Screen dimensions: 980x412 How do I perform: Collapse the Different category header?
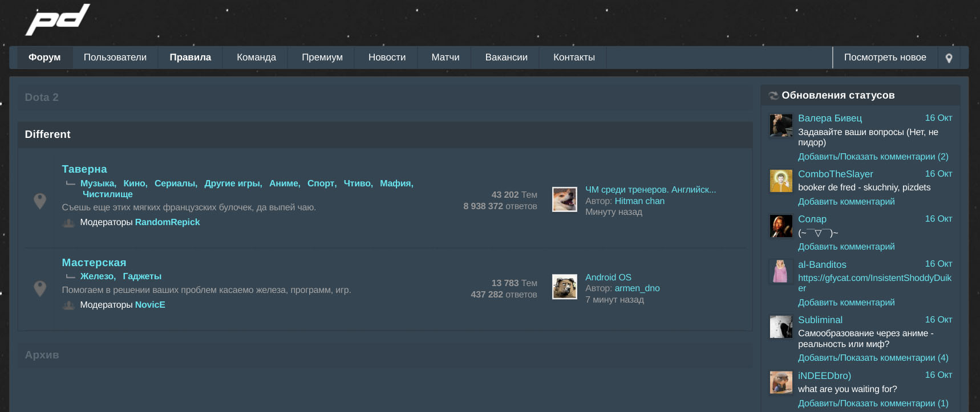pos(385,134)
